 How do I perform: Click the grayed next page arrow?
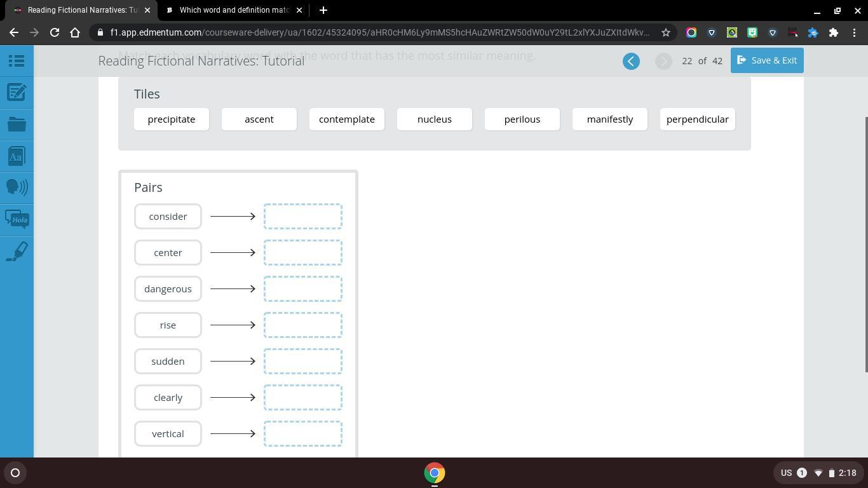(x=663, y=61)
